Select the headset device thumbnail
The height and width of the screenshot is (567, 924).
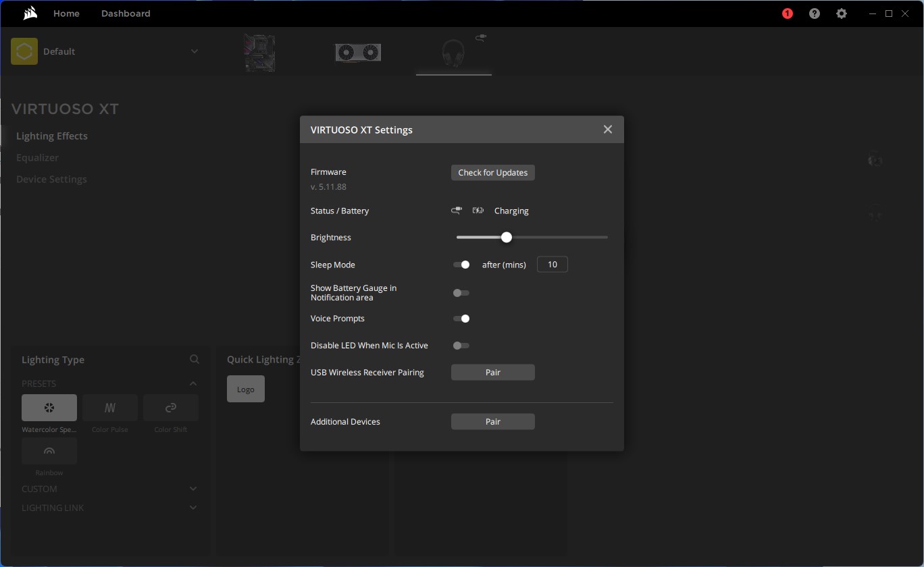pyautogui.click(x=453, y=53)
